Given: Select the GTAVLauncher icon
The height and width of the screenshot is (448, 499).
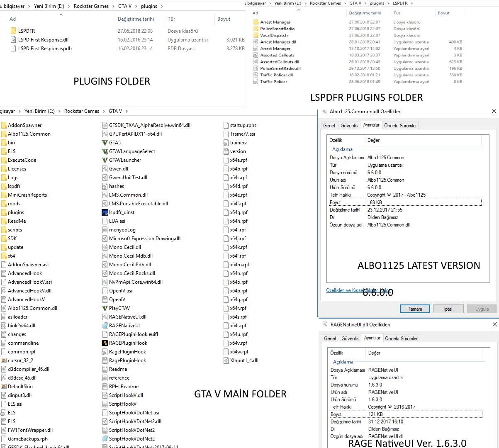Looking at the screenshot, I should tap(105, 160).
